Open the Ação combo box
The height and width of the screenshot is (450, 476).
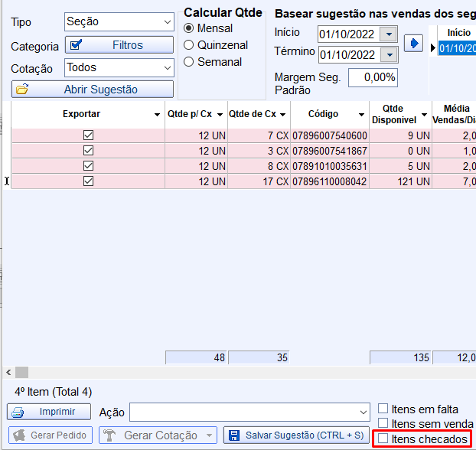coord(363,412)
